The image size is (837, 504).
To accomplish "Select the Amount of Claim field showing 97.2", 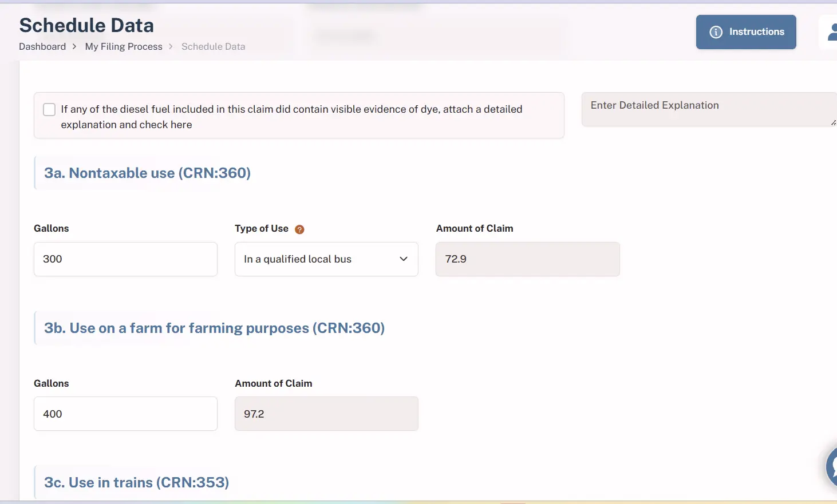I will pos(326,414).
